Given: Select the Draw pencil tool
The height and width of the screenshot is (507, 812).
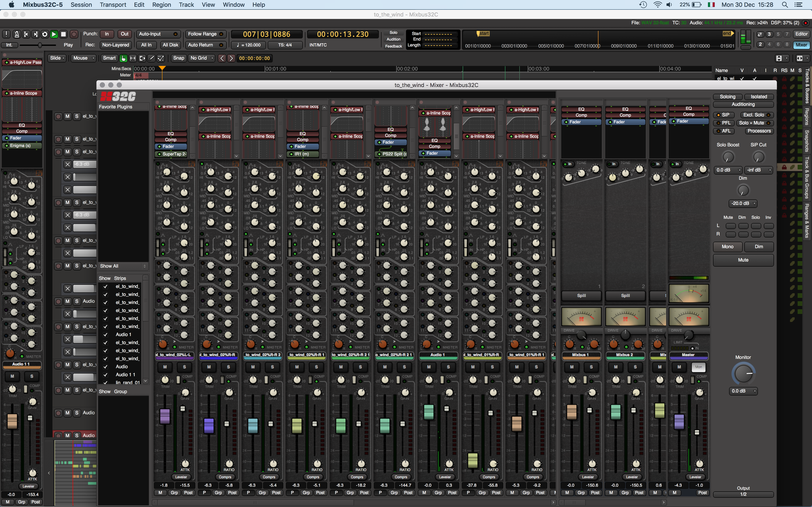Looking at the screenshot, I should [x=152, y=58].
